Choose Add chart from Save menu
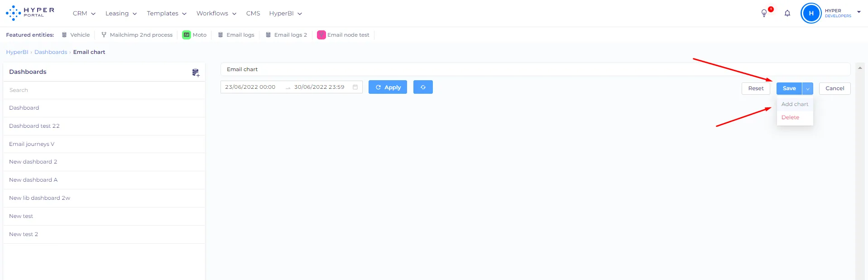The width and height of the screenshot is (868, 280). coord(795,104)
